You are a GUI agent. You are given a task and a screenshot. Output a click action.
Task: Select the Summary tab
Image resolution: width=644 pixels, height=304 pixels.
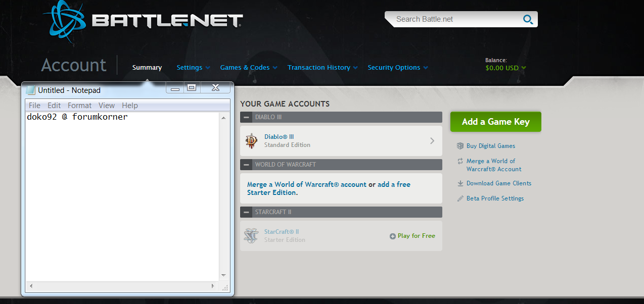click(x=147, y=68)
